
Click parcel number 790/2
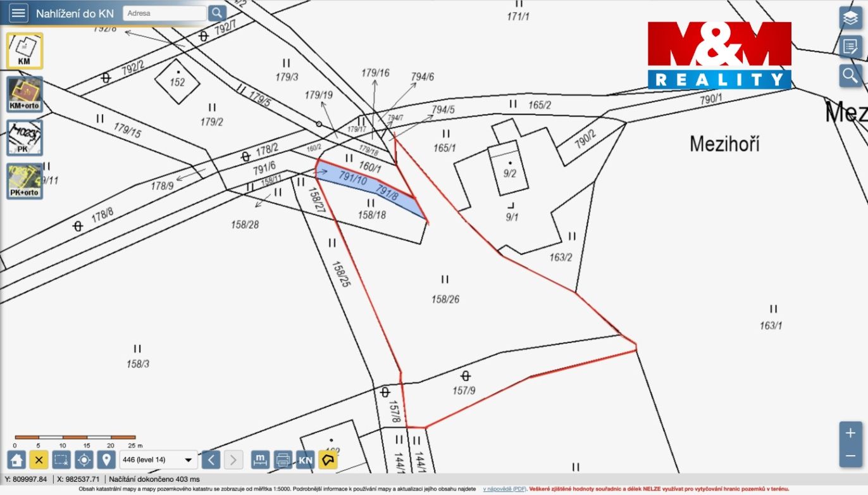pos(585,139)
